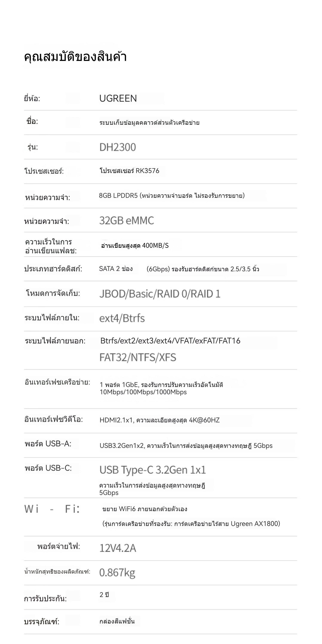Select the brand value UGREEN
The height and width of the screenshot is (644, 322).
(x=118, y=98)
